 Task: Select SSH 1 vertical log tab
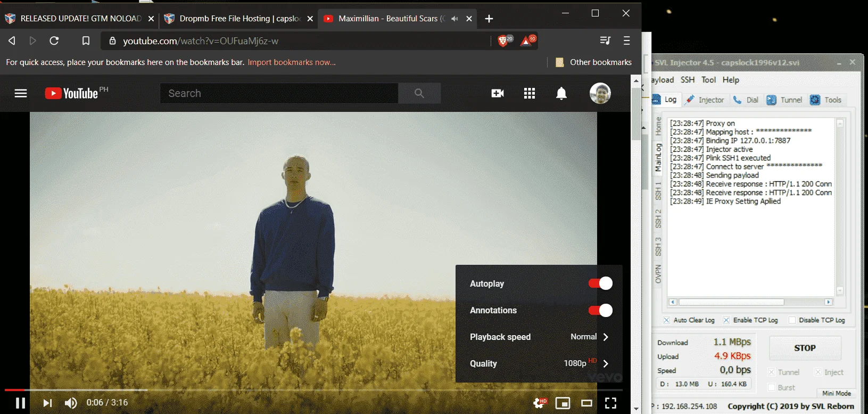[658, 191]
